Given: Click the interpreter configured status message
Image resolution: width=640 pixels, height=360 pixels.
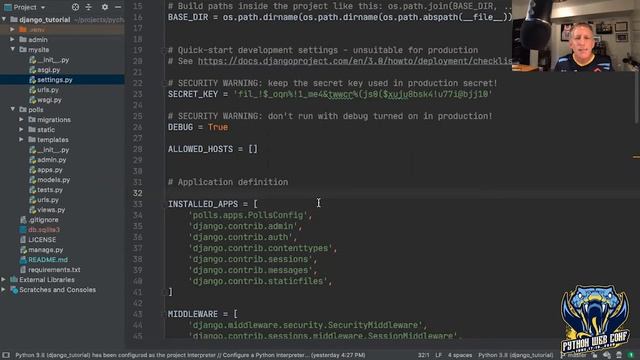Looking at the screenshot, I should [190, 355].
